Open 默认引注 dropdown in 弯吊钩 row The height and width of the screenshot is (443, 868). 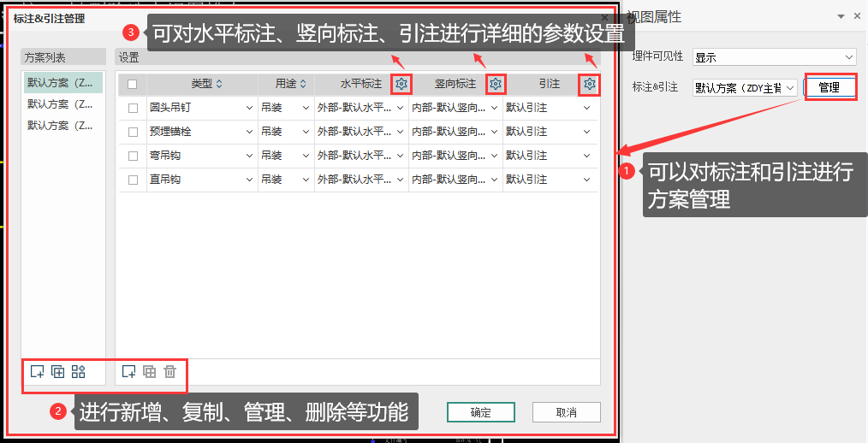coord(586,156)
